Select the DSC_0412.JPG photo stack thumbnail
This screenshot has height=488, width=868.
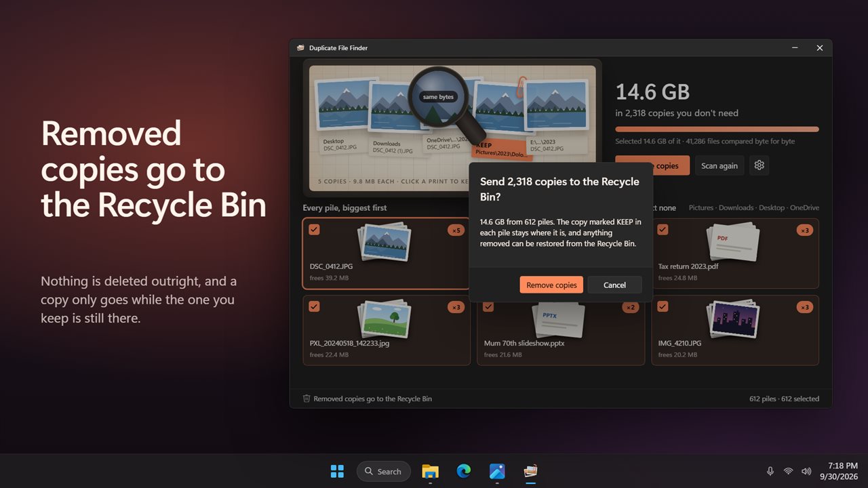click(x=383, y=243)
